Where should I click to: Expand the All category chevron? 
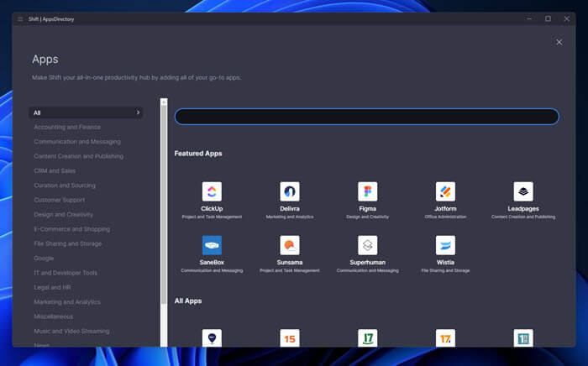pos(138,112)
